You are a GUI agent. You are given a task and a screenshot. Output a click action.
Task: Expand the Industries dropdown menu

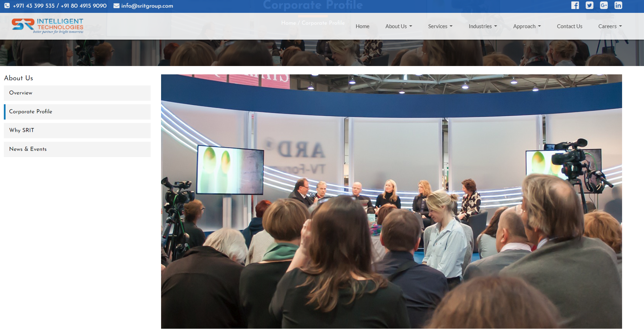(483, 26)
